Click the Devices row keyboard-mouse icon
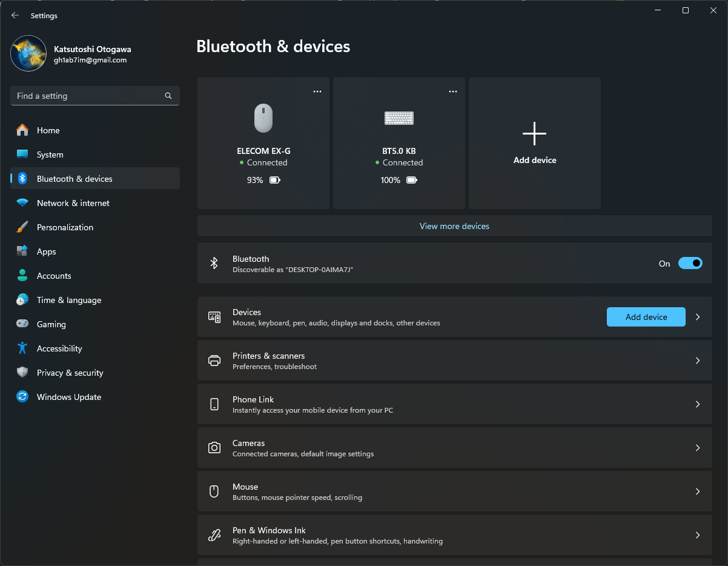The height and width of the screenshot is (566, 728). click(214, 317)
